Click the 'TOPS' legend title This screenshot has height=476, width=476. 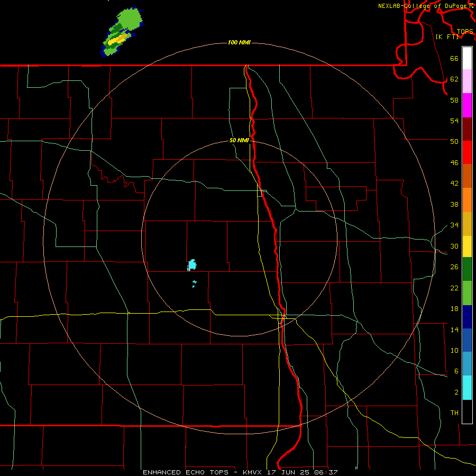pos(465,31)
